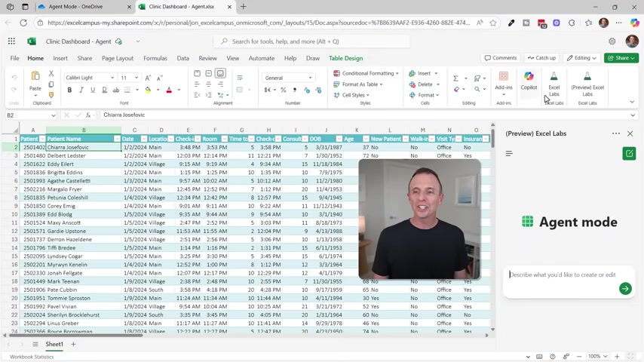The image size is (644, 362).
Task: Apply the Borders icon
Action: 127,90
